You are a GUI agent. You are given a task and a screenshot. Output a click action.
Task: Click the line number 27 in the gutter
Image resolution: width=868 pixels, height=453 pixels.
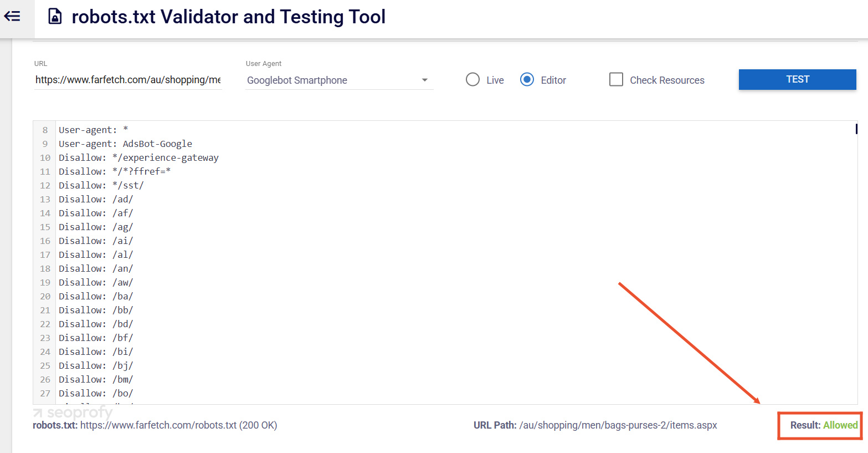coord(45,393)
